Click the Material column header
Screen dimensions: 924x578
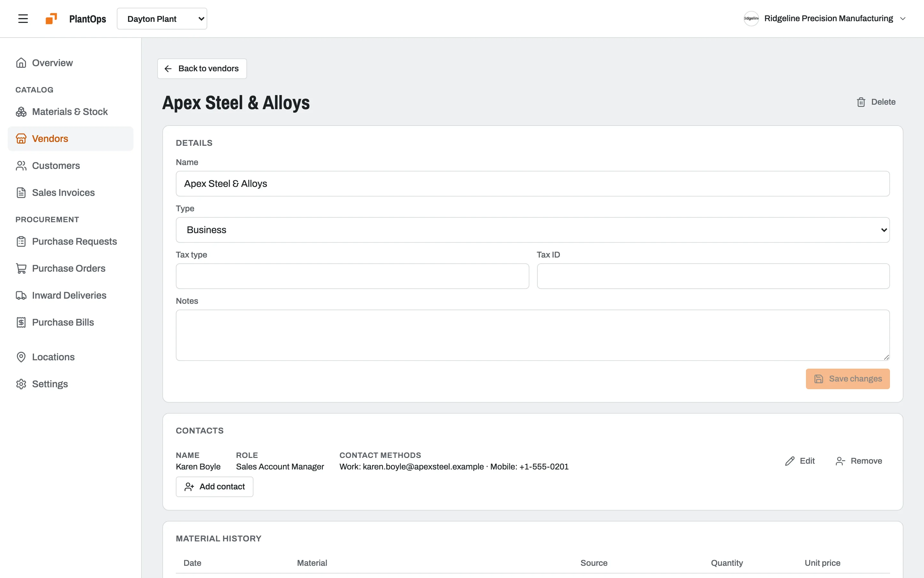click(312, 563)
